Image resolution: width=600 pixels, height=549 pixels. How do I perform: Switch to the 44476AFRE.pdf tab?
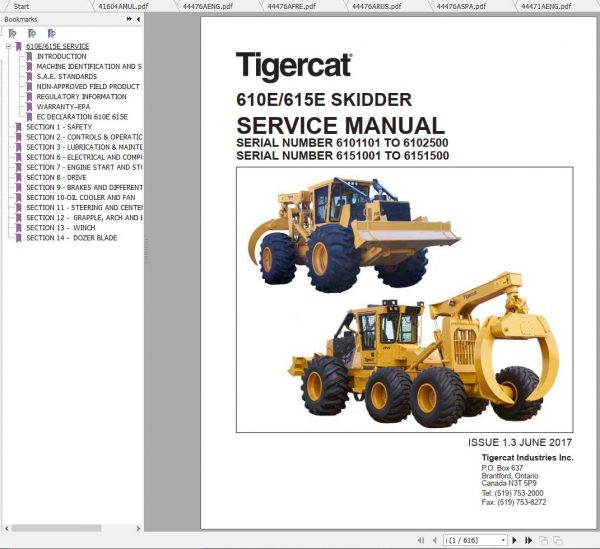coord(292,6)
